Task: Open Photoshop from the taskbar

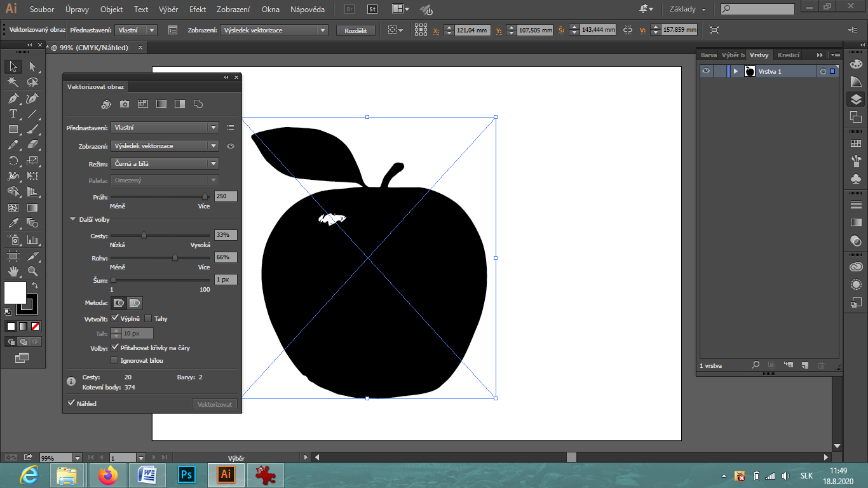Action: pos(187,475)
